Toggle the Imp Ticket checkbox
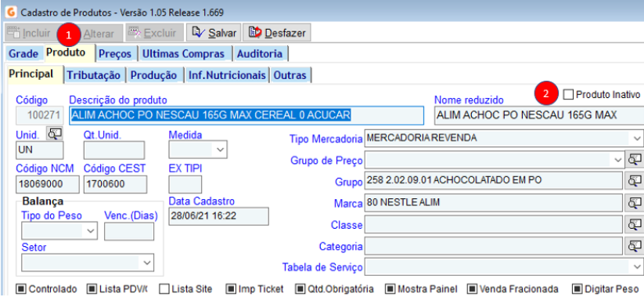This screenshot has height=297, width=644. click(x=232, y=289)
